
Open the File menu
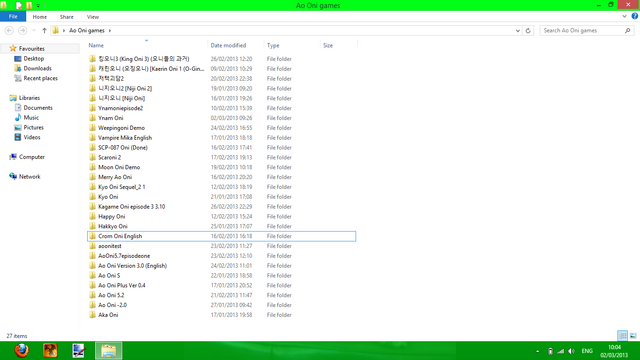[13, 16]
